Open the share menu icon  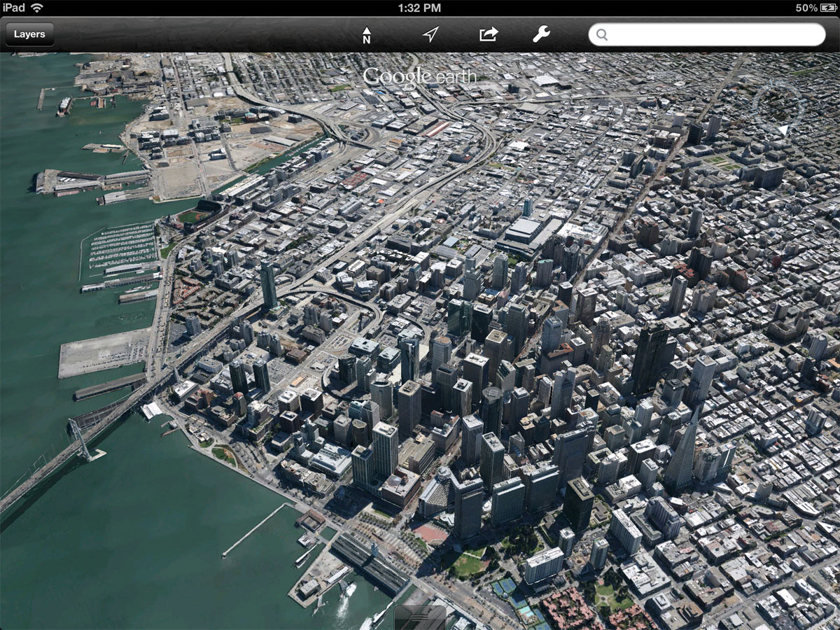[x=489, y=34]
